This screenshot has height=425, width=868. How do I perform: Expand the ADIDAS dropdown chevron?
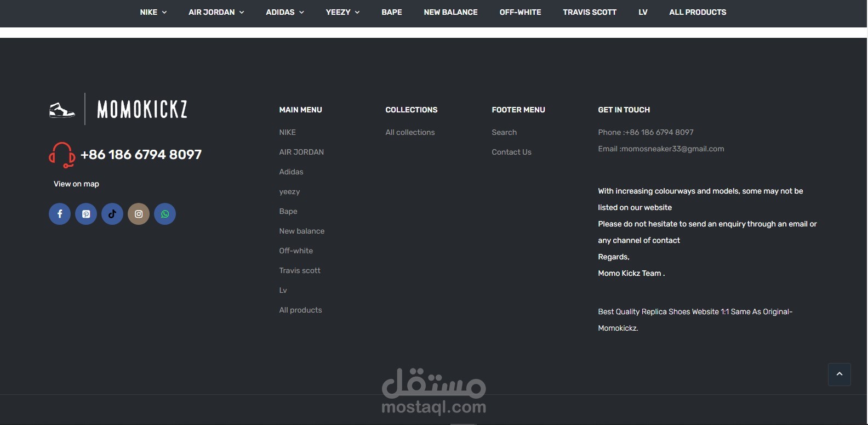pyautogui.click(x=301, y=12)
